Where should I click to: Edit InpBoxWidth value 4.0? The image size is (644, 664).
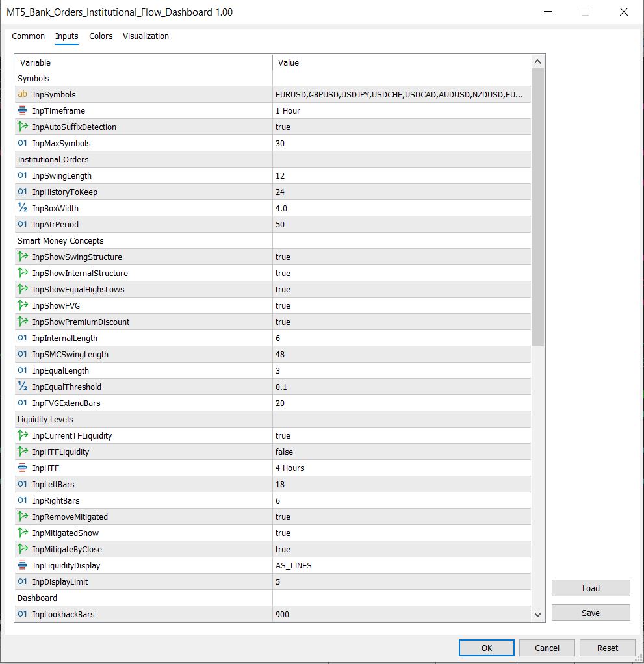coord(402,209)
